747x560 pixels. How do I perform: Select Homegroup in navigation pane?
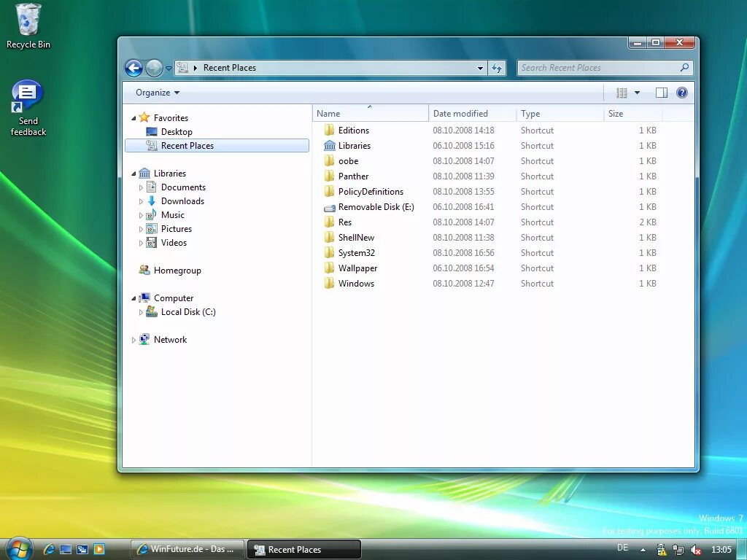[x=177, y=271]
